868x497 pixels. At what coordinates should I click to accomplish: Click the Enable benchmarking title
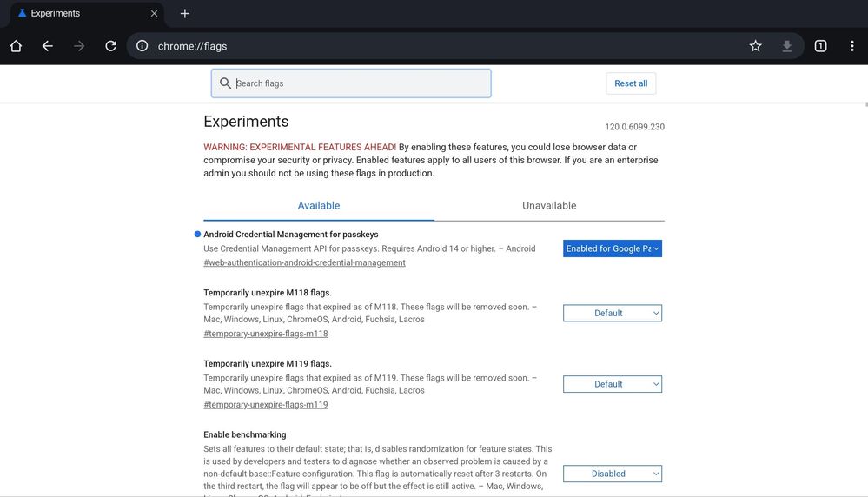pyautogui.click(x=245, y=434)
